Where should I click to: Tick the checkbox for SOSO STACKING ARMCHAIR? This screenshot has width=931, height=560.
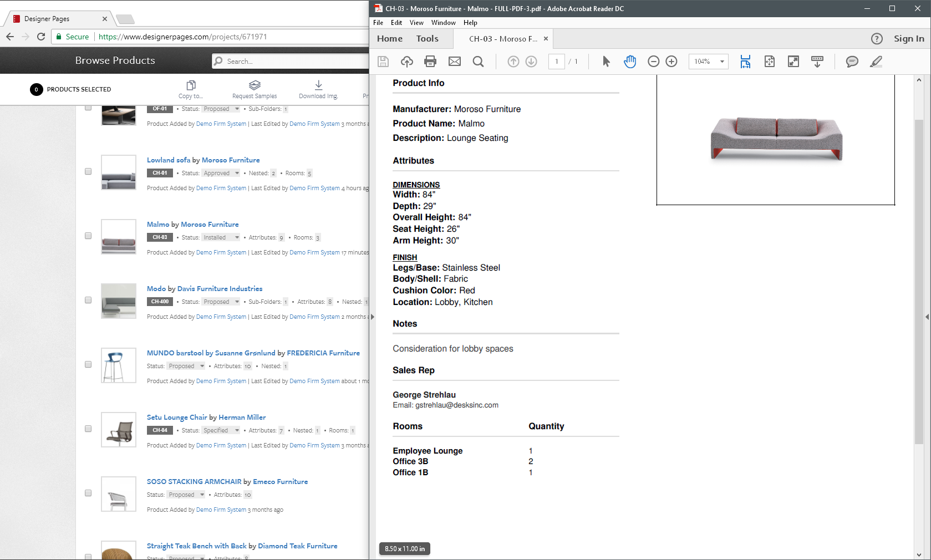pos(88,493)
